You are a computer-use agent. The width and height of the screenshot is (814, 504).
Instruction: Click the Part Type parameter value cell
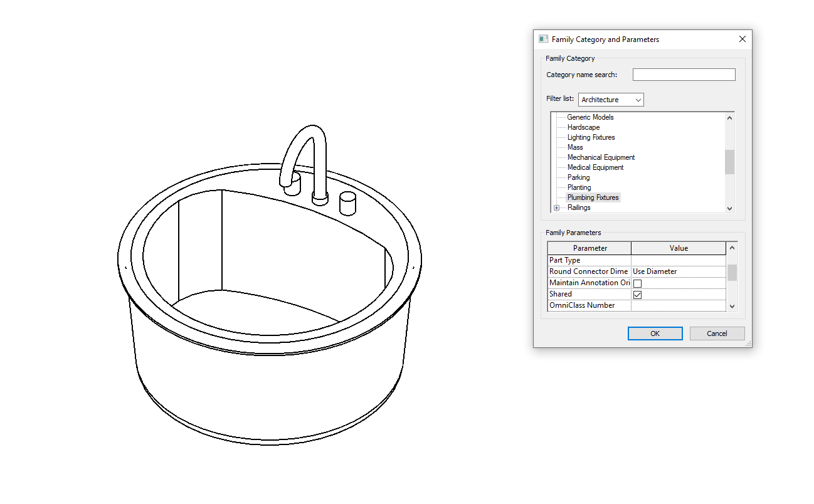click(x=679, y=260)
